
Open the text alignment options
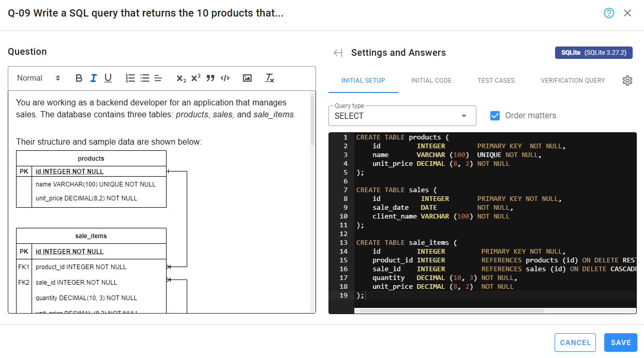point(158,77)
